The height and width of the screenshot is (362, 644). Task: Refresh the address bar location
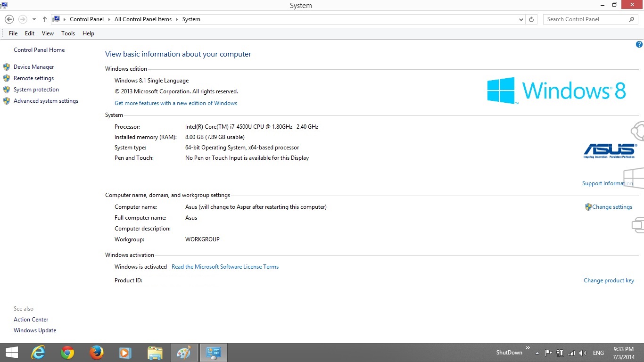pos(531,19)
